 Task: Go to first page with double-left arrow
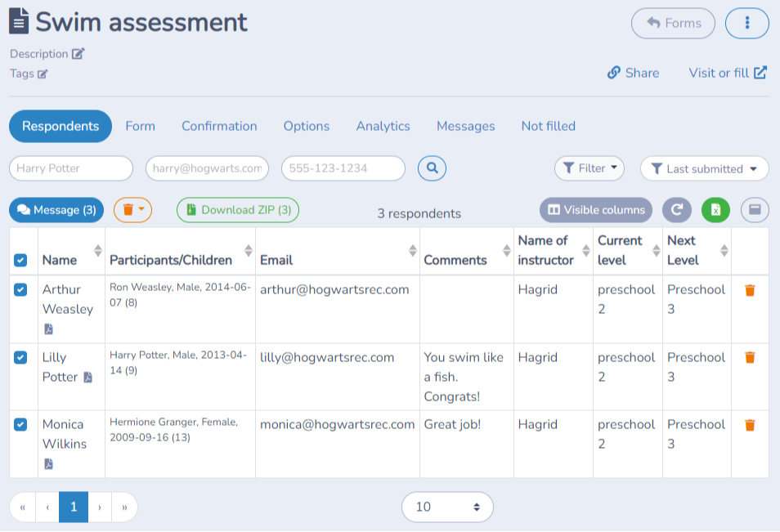22,507
